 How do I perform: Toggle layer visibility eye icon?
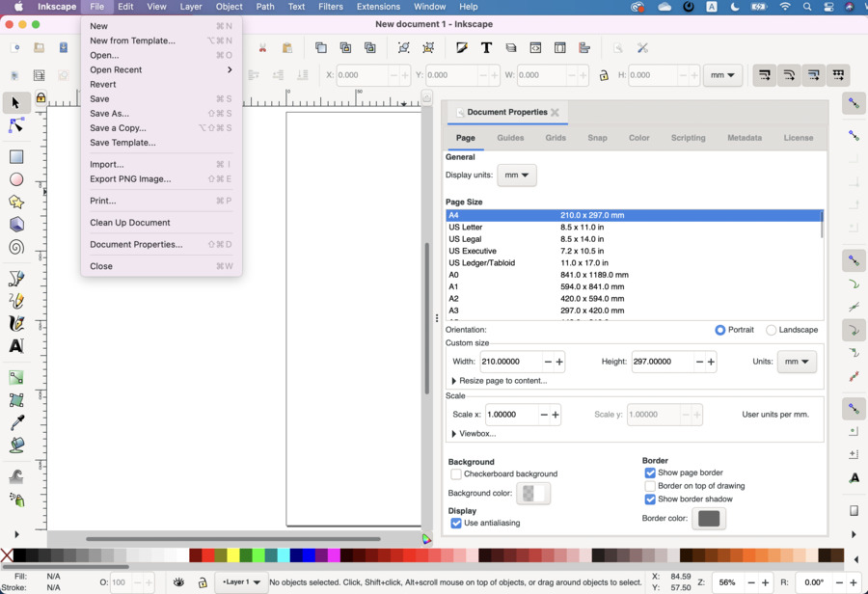click(178, 581)
